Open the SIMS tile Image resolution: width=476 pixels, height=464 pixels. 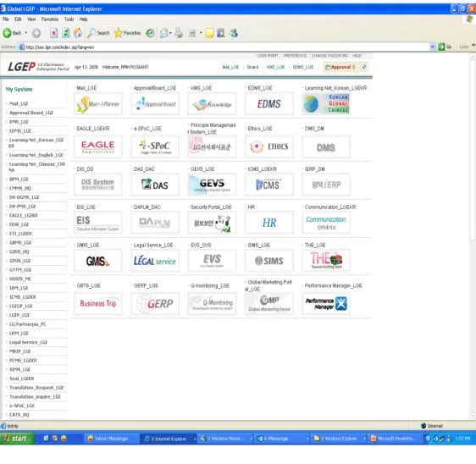pos(269,261)
